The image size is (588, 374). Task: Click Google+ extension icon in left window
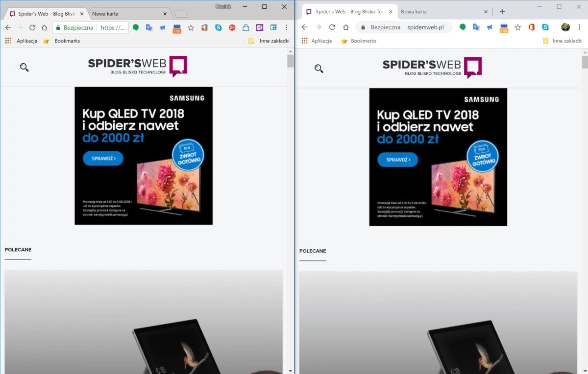(232, 28)
